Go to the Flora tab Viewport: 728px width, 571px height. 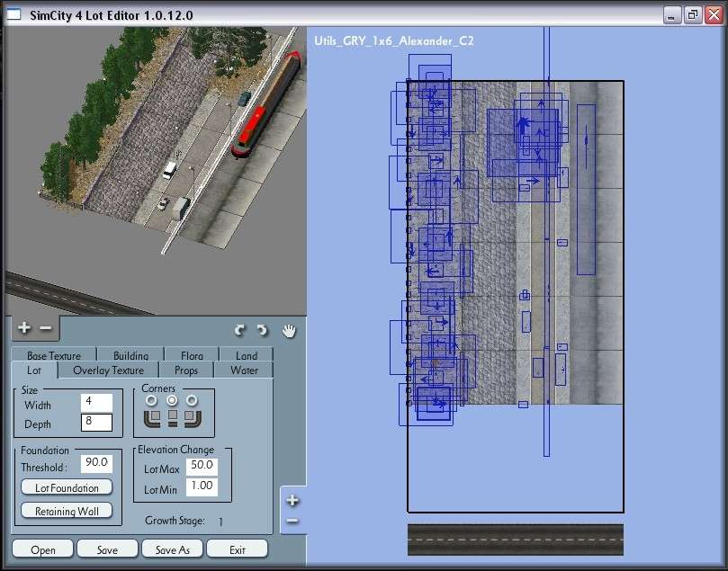pos(193,355)
